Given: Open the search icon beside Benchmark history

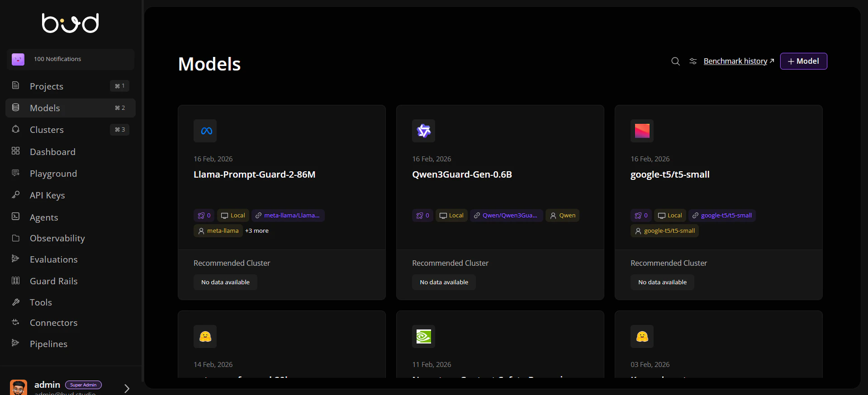Looking at the screenshot, I should click(675, 61).
